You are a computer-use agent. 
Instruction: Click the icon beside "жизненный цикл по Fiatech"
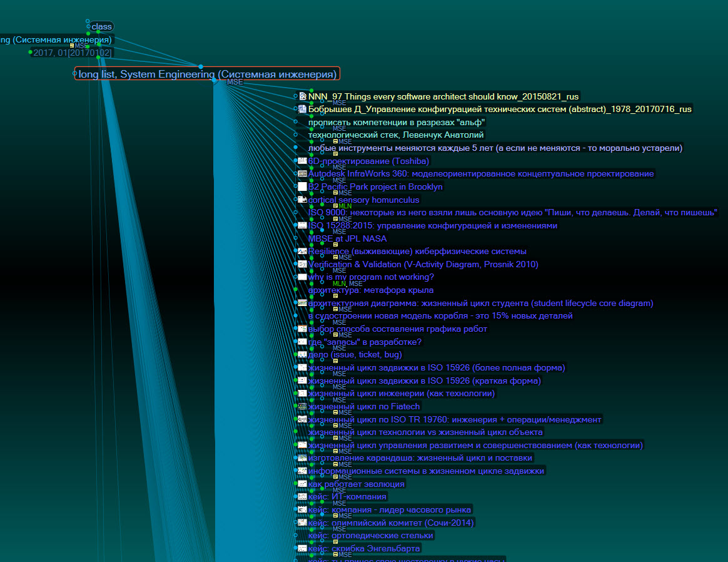(303, 406)
